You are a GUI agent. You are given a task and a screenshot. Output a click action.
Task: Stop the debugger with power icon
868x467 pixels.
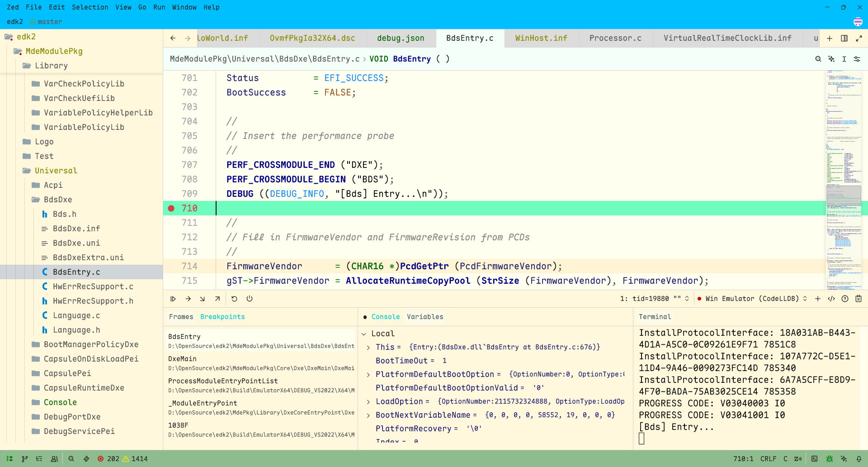pos(250,299)
